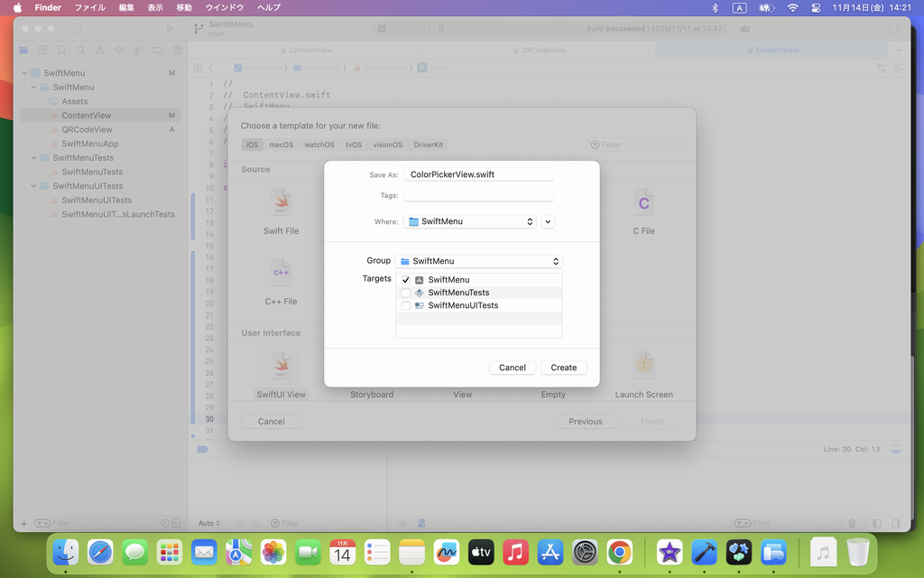The height and width of the screenshot is (578, 924).
Task: Select the SwiftUI View template icon
Action: click(281, 365)
